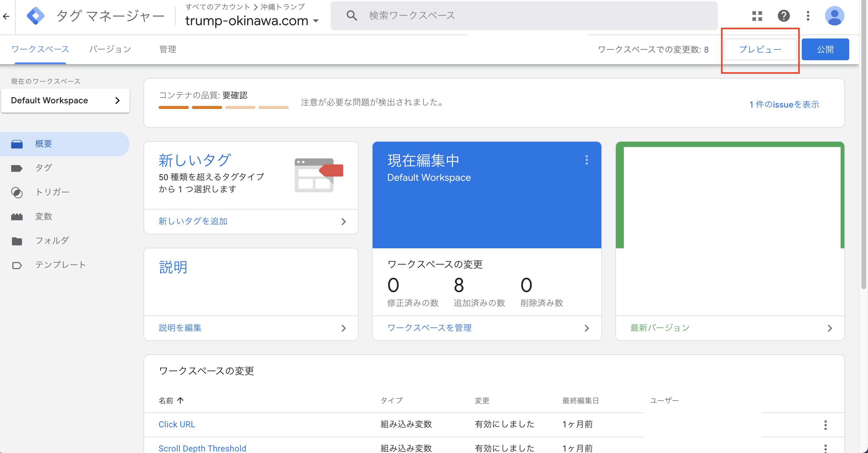The width and height of the screenshot is (868, 453).
Task: Open 変数 in the sidebar
Action: point(44,217)
